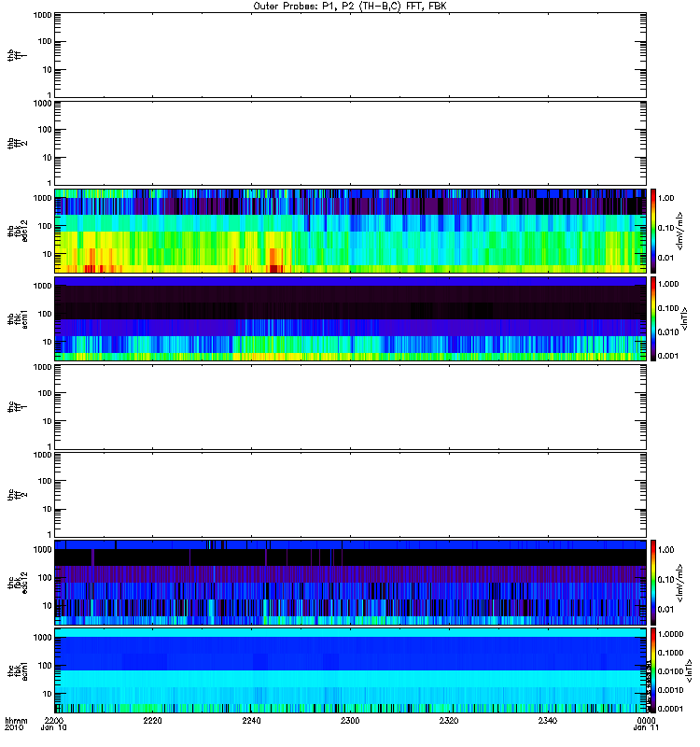The height and width of the screenshot is (747, 700).
Task: Click the 2240 time axis tick label
Action: (251, 720)
